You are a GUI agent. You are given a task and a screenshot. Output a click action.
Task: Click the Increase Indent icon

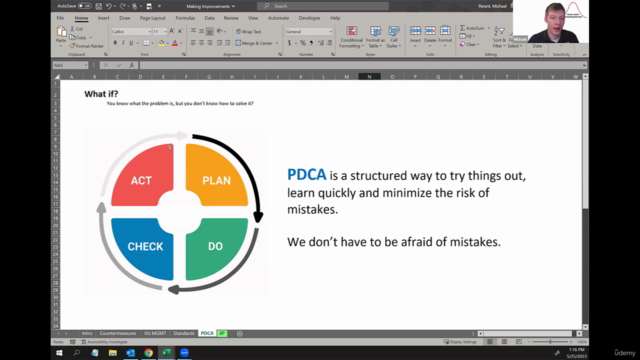point(227,43)
